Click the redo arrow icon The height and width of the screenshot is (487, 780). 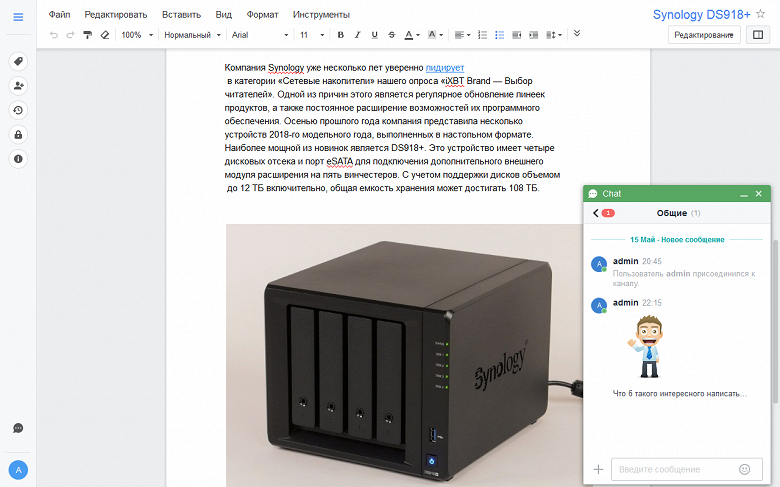coord(70,35)
